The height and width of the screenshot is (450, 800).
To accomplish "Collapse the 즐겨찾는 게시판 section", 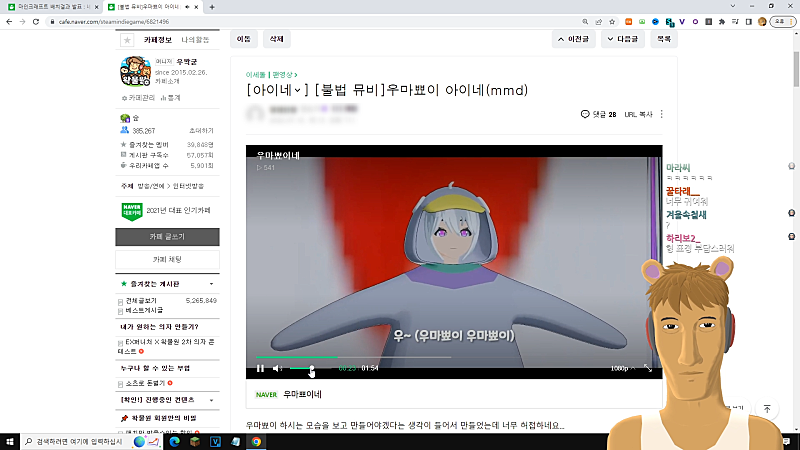I will pyautogui.click(x=211, y=285).
